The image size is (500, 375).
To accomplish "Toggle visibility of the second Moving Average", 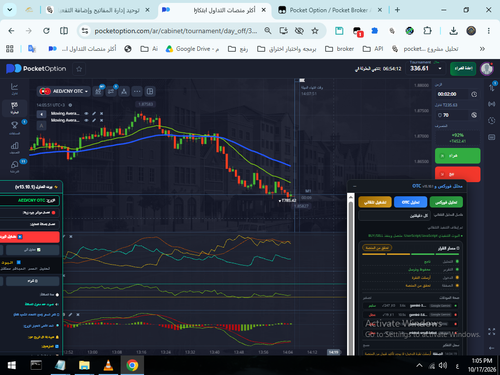I will click(86, 120).
